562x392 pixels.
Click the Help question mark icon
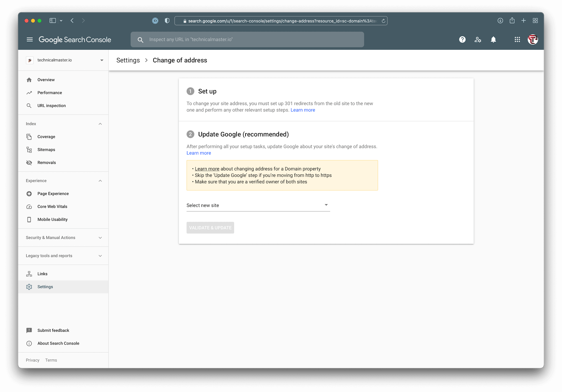462,40
